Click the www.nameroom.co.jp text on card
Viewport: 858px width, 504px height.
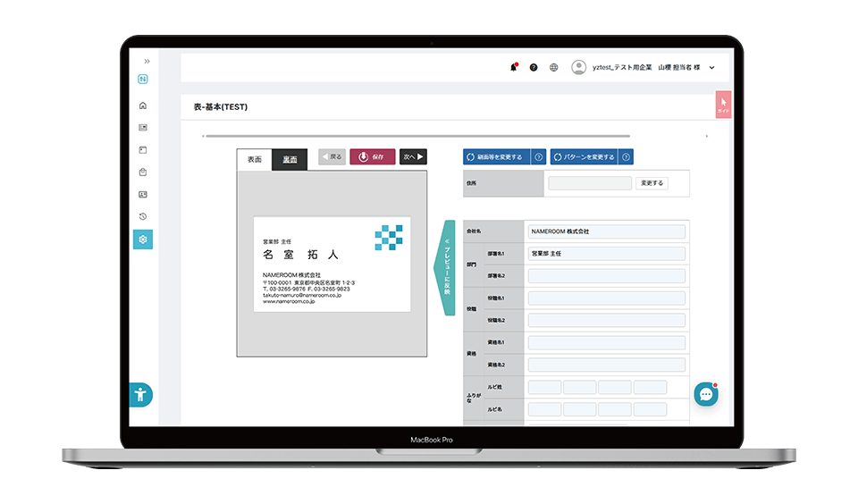coord(289,301)
